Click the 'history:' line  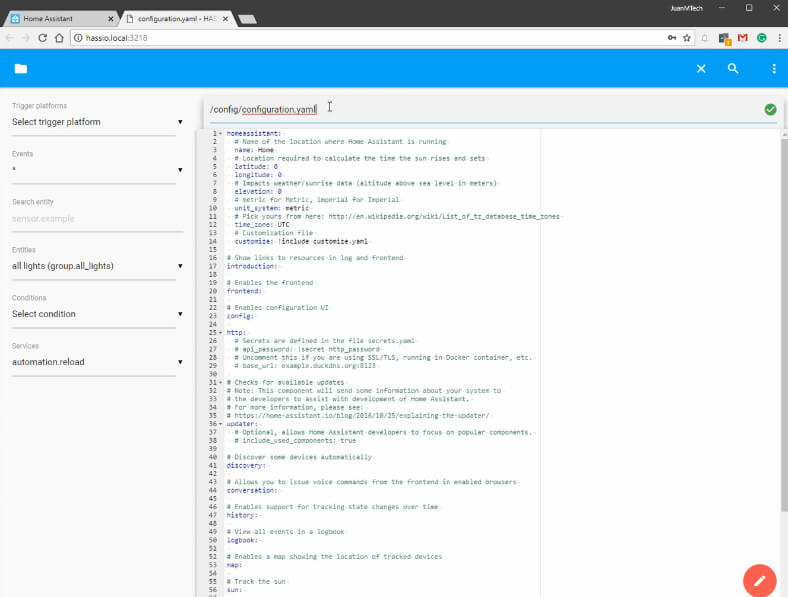(242, 515)
